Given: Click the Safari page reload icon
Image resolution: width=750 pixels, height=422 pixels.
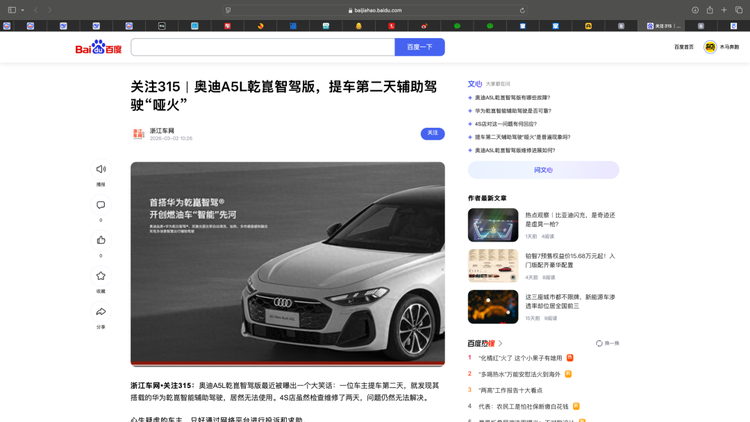Looking at the screenshot, I should 522,10.
